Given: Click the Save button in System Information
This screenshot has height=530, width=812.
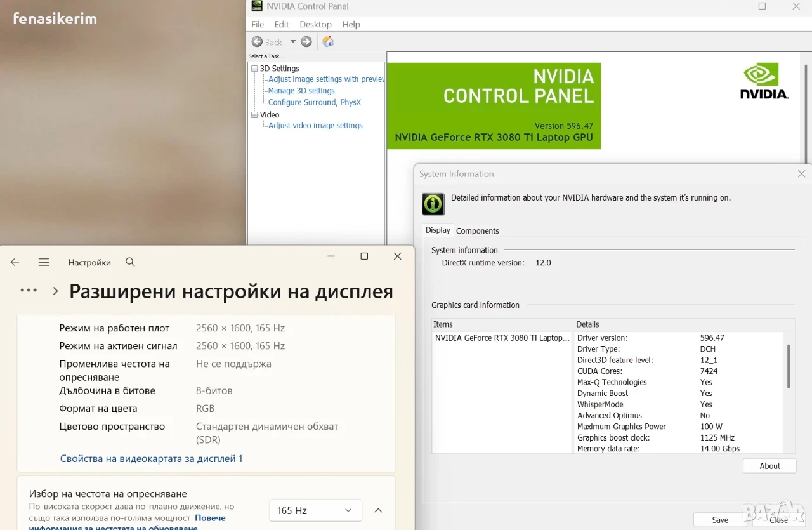Looking at the screenshot, I should 720,520.
